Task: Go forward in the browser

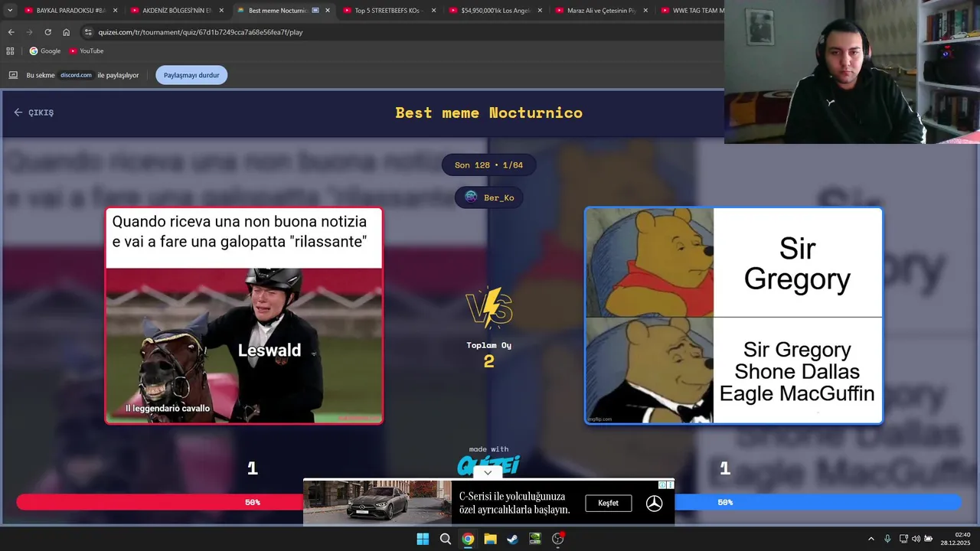Action: coord(29,32)
